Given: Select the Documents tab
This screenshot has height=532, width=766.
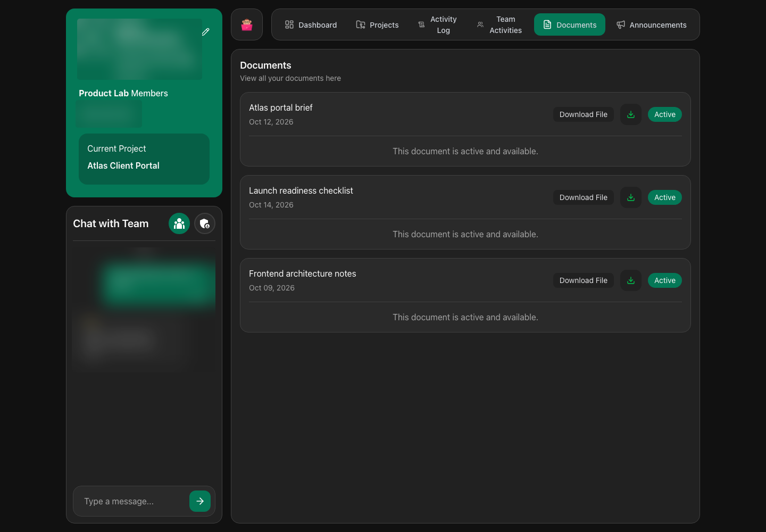Looking at the screenshot, I should [x=570, y=24].
